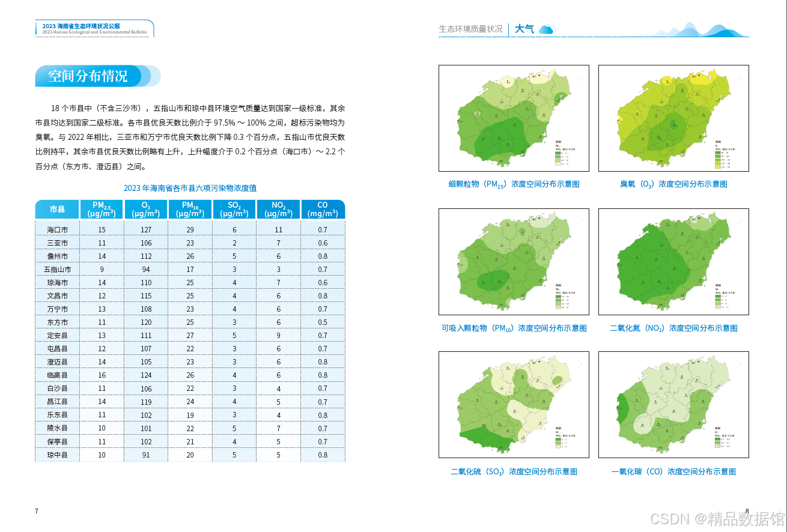Image resolution: width=787 pixels, height=532 pixels.
Task: Click the table title 2023 年海南省各市县六项污染物浓度值
Action: coord(190,188)
